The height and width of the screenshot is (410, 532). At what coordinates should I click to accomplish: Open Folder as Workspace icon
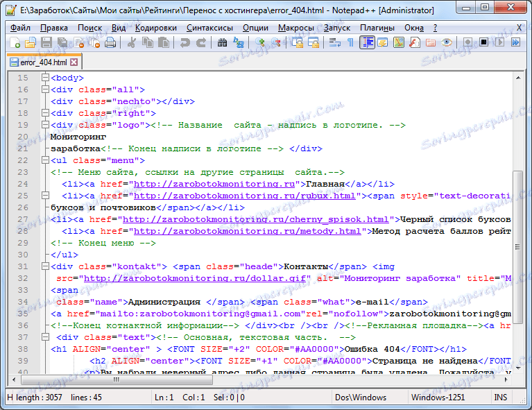point(431,42)
